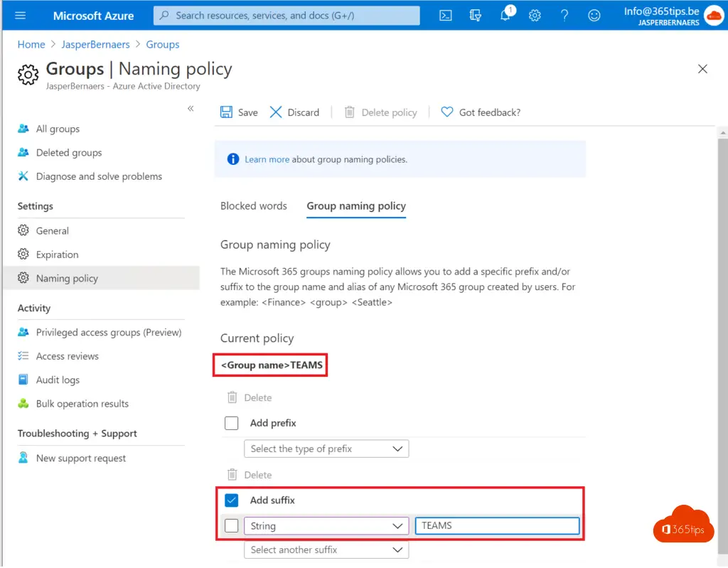Open the Azure portal hamburger menu
The height and width of the screenshot is (568, 728).
point(20,16)
